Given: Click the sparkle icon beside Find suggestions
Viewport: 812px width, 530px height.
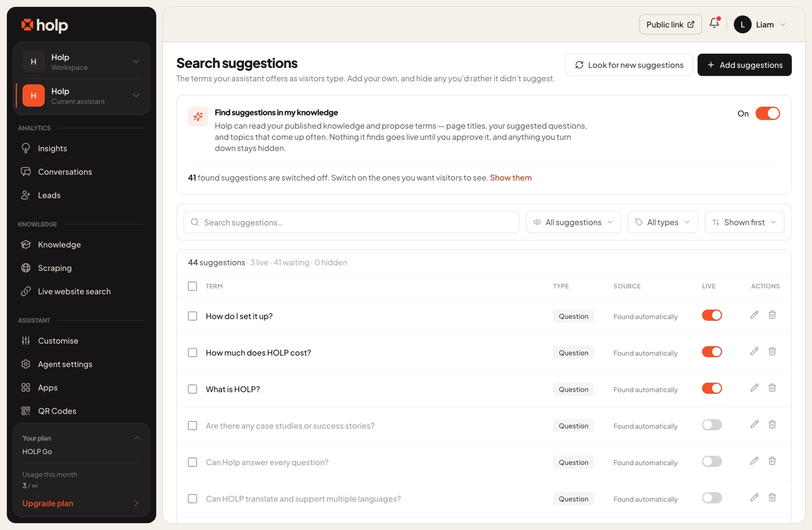Looking at the screenshot, I should point(198,117).
